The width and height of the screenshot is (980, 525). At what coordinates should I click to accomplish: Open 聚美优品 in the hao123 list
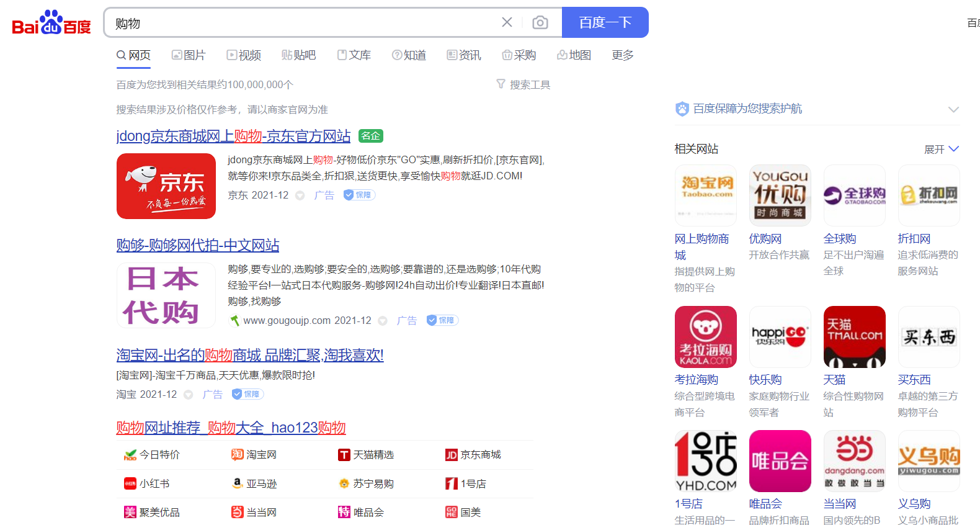[x=152, y=512]
